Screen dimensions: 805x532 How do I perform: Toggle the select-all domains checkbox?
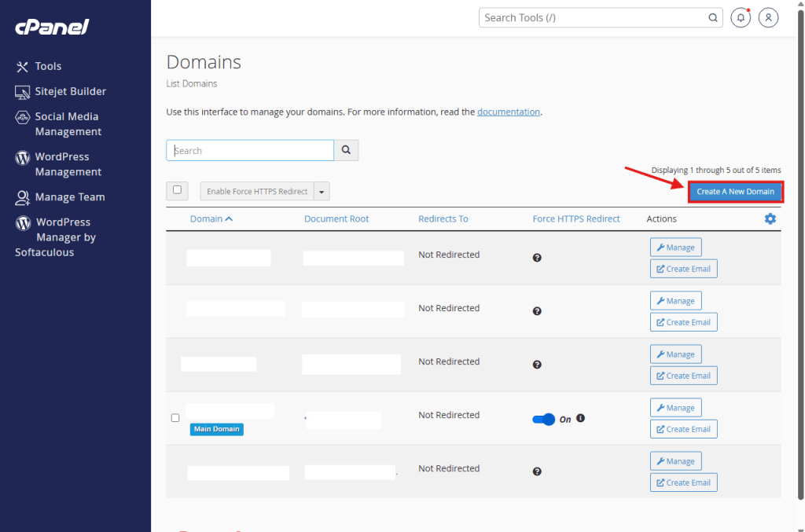pos(177,190)
